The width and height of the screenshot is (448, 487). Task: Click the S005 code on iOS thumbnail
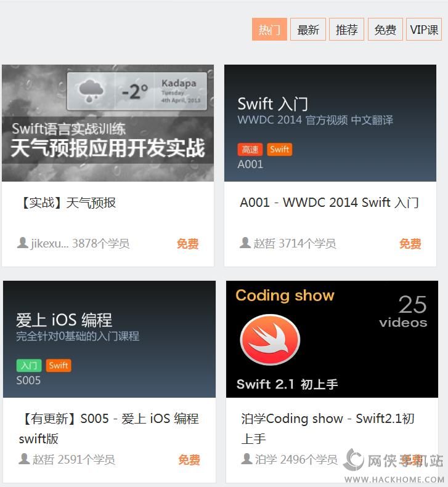tap(28, 380)
